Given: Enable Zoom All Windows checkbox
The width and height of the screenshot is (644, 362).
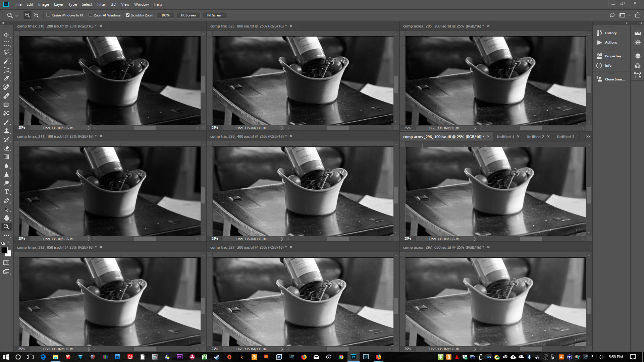Looking at the screenshot, I should pos(91,15).
